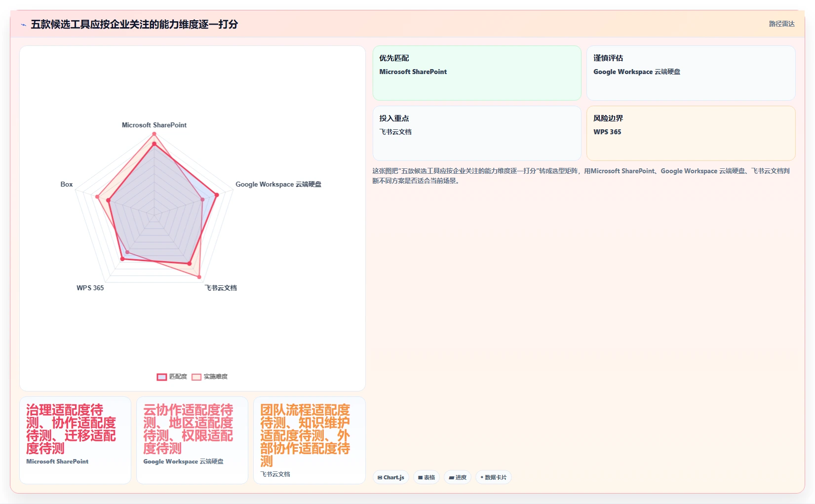Click 飞书云文档 text in 投入重点 card
The image size is (815, 504).
pos(395,132)
